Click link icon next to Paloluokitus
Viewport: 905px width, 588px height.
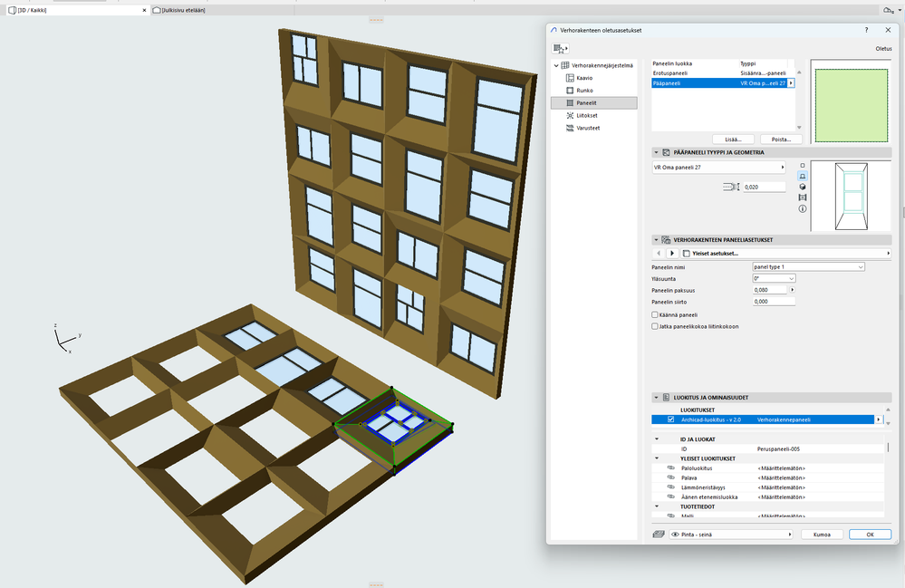pos(671,468)
